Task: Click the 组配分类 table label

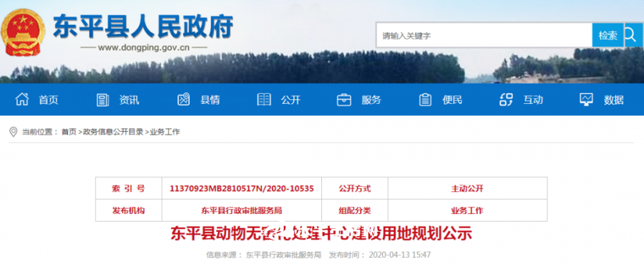Action: click(354, 210)
